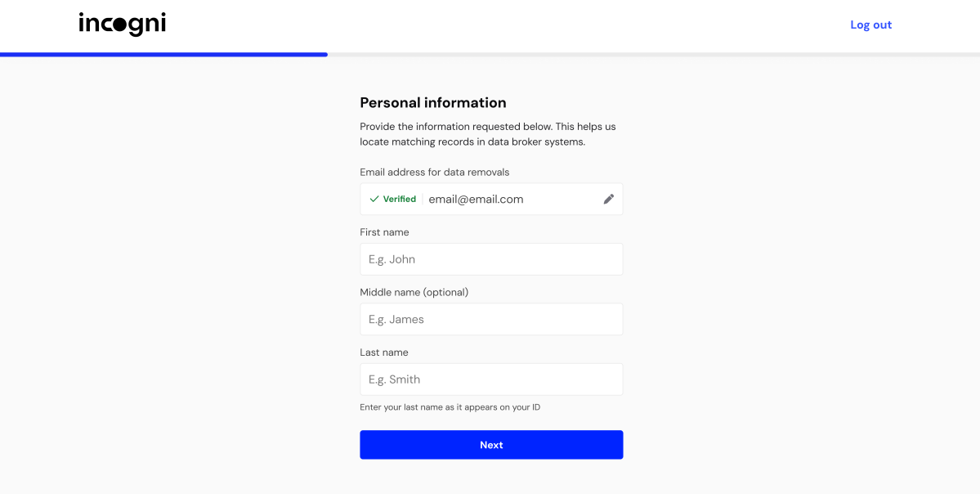
Task: Click the "Personal information" heading
Action: click(x=433, y=102)
